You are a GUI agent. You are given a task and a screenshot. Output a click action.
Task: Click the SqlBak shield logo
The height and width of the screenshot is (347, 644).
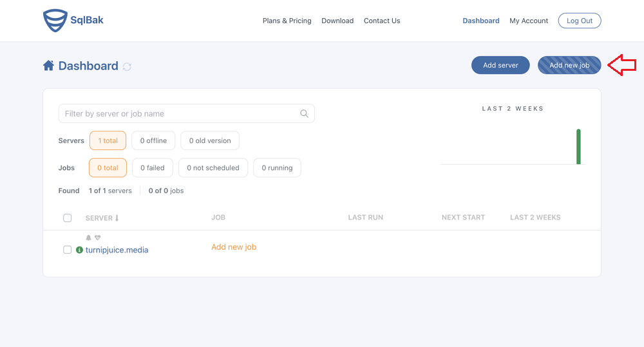(55, 21)
